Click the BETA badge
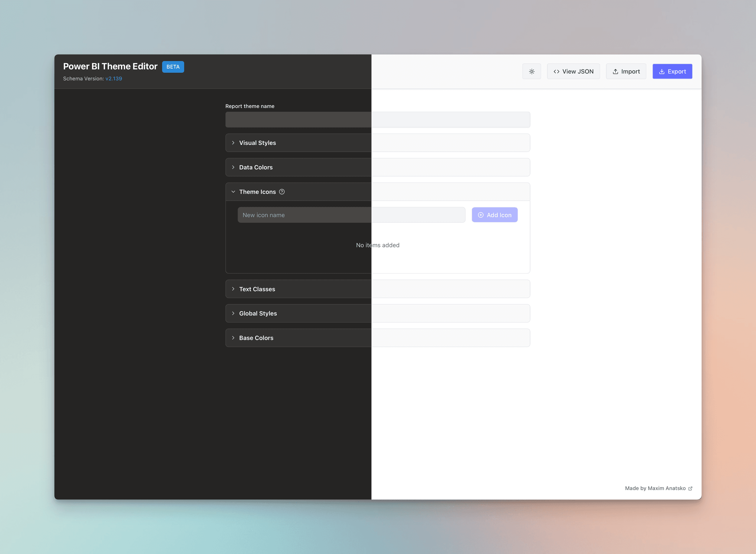Image resolution: width=756 pixels, height=554 pixels. 173,67
